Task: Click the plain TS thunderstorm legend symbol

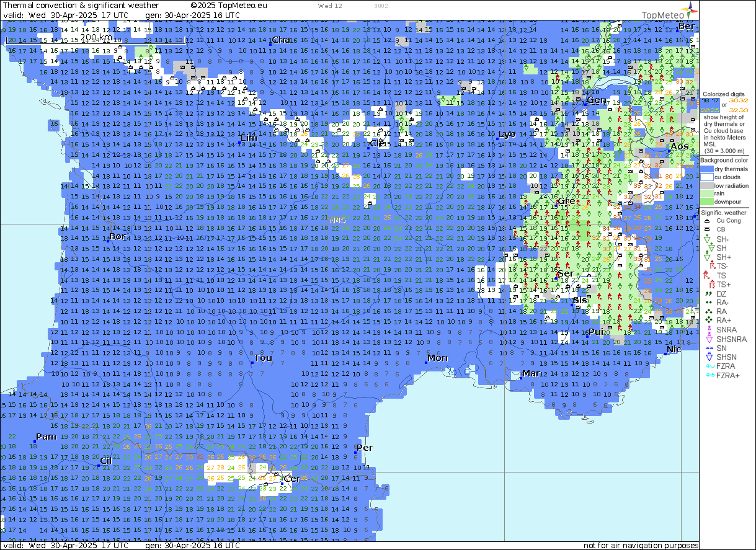Action: point(706,275)
